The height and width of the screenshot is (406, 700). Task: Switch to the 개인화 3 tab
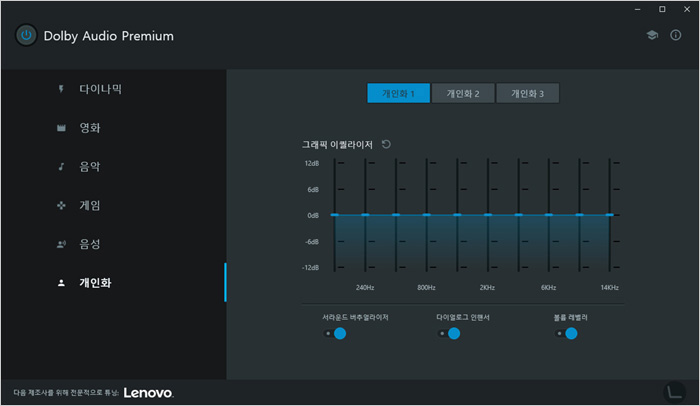(x=527, y=93)
